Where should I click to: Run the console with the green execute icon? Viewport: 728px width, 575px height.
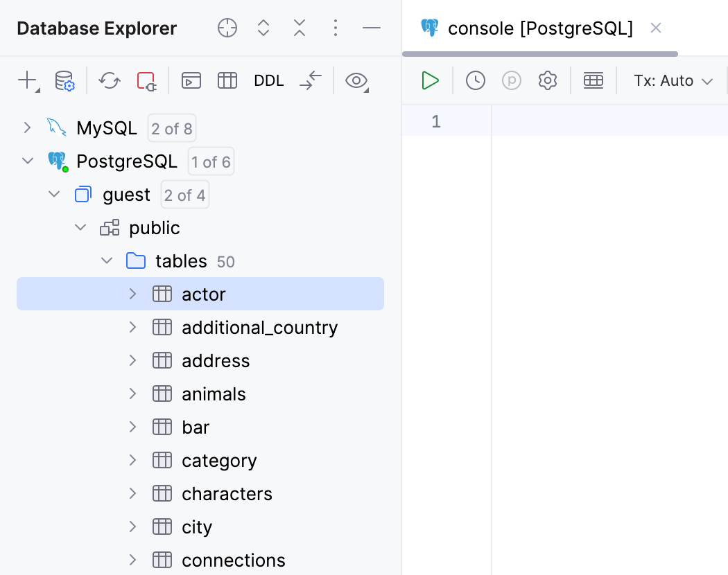pos(430,80)
